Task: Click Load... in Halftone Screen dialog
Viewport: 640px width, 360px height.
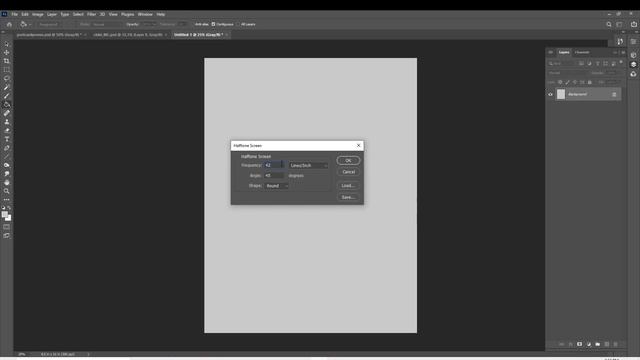Action: pyautogui.click(x=348, y=186)
